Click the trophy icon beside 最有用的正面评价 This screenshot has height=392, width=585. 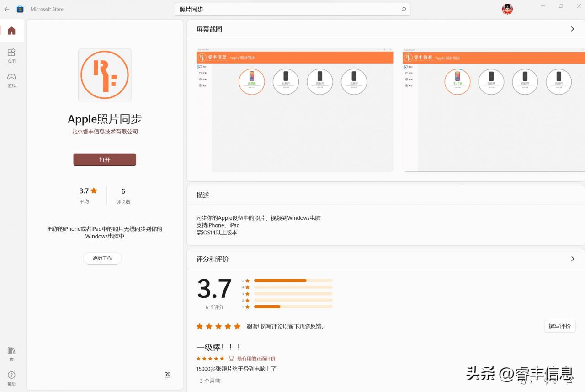(231, 359)
